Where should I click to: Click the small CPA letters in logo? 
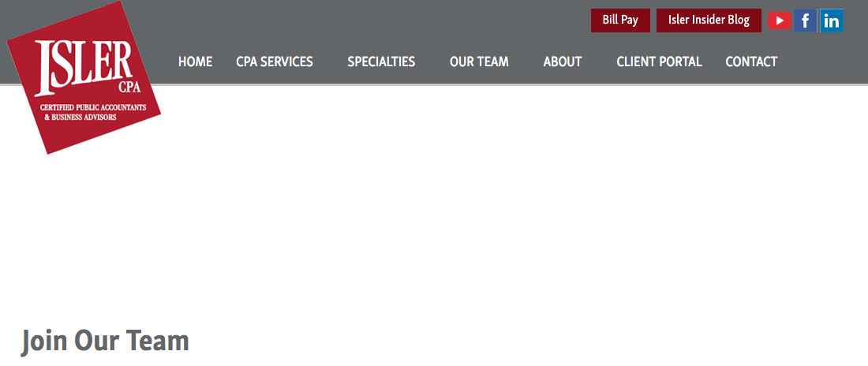129,87
